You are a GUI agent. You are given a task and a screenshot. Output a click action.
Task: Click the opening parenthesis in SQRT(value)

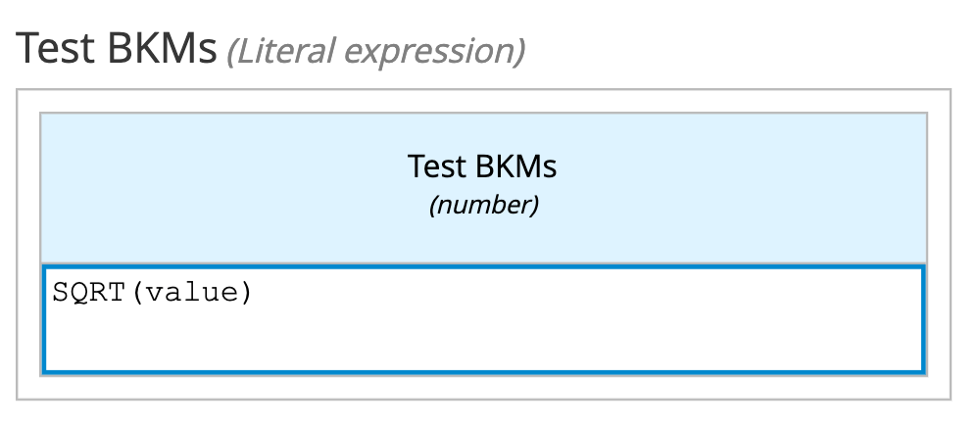coord(137,292)
